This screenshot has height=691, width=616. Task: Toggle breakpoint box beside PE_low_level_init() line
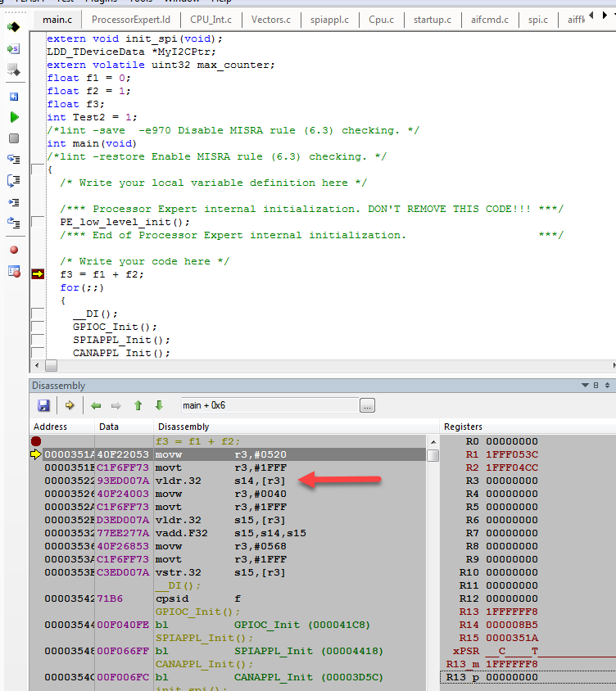pos(38,222)
